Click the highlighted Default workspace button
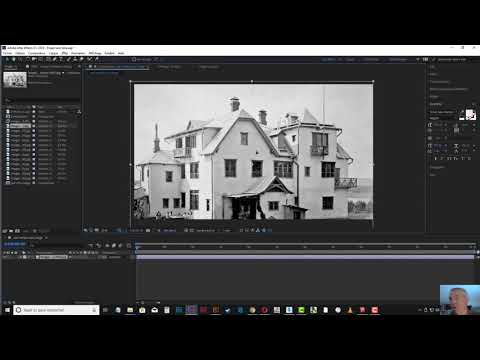The image size is (480, 360). pos(329,60)
